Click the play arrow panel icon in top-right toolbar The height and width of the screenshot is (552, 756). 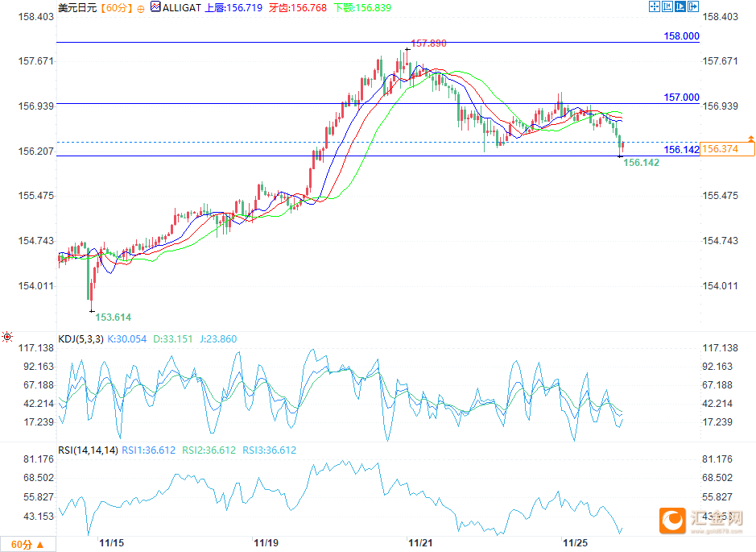680,6
